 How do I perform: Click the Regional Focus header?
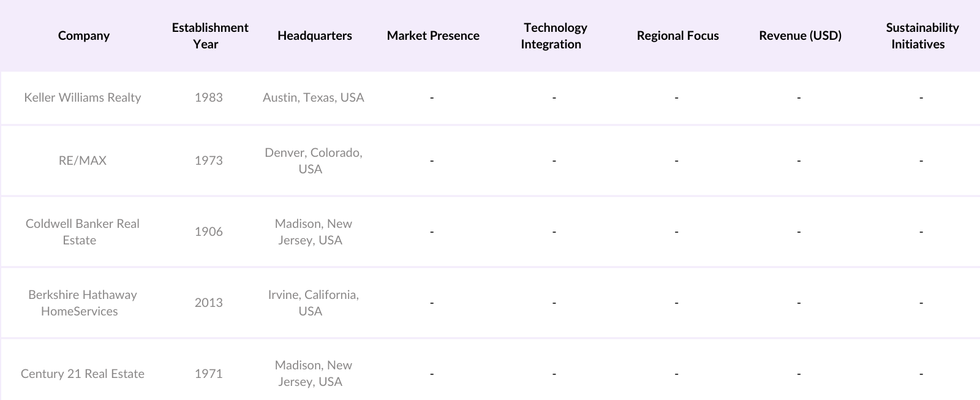point(677,36)
